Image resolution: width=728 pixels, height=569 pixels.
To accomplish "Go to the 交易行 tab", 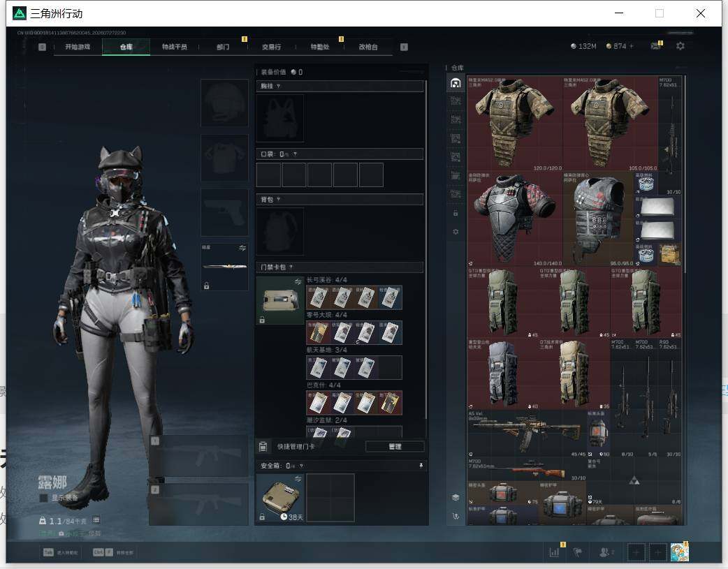I will [271, 47].
